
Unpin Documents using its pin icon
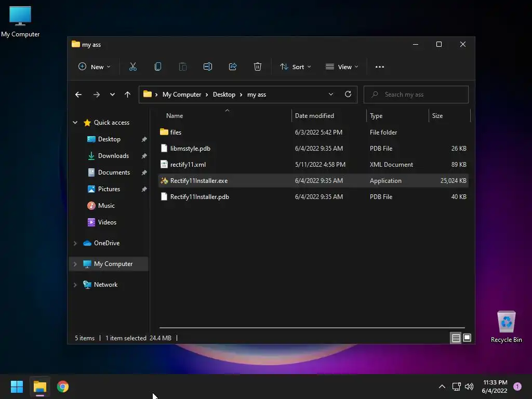point(144,172)
